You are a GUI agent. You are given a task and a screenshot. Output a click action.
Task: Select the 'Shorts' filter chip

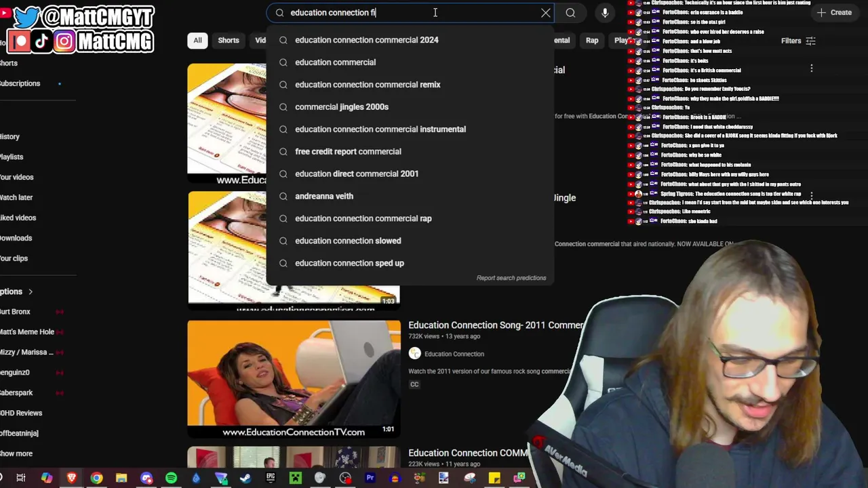tap(229, 41)
